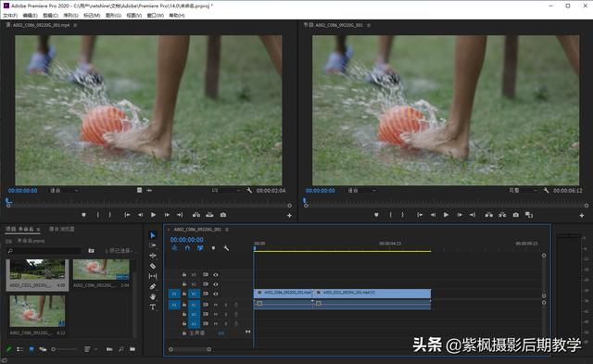593x364 pixels.
Task: Open Program monitor zoom level dropdown
Action: (x=361, y=191)
